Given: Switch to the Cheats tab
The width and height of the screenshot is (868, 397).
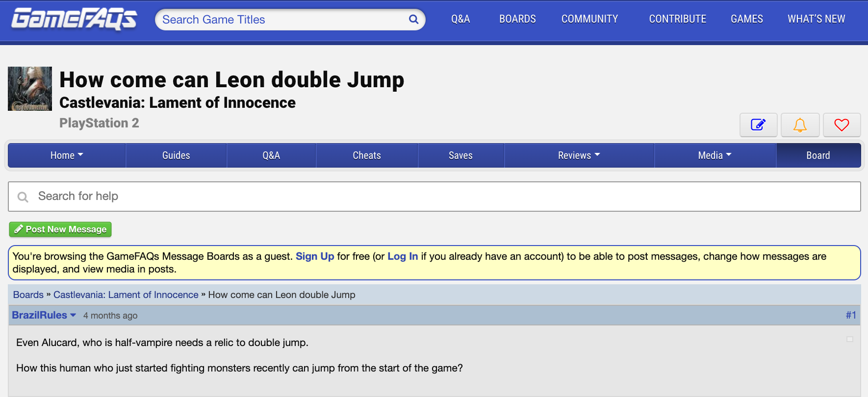Looking at the screenshot, I should coord(367,155).
